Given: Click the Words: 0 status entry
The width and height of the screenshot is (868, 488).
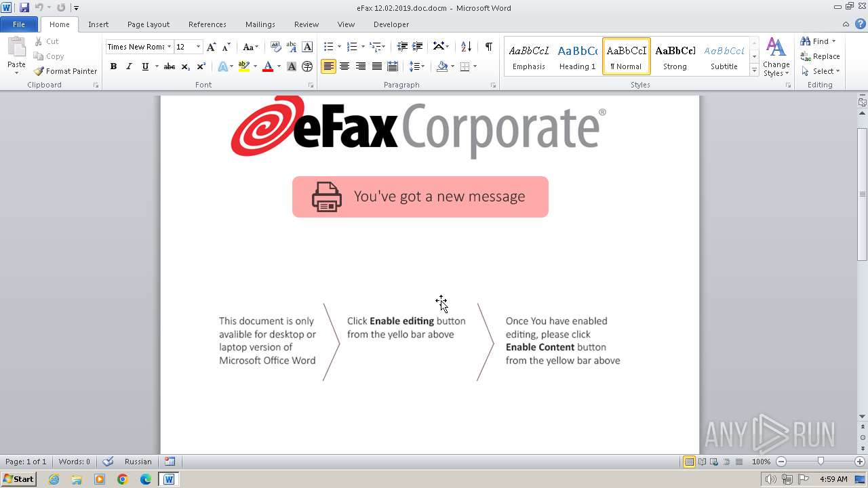Looking at the screenshot, I should [x=75, y=462].
